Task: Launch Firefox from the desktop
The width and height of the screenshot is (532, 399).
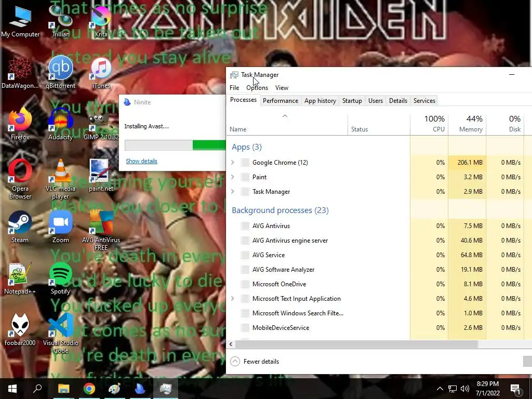Action: (x=20, y=124)
